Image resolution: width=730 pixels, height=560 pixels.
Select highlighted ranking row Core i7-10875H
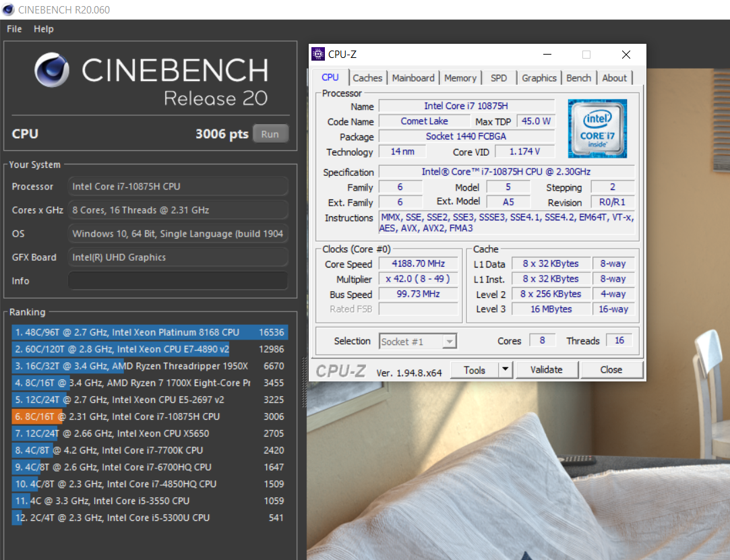coord(150,416)
